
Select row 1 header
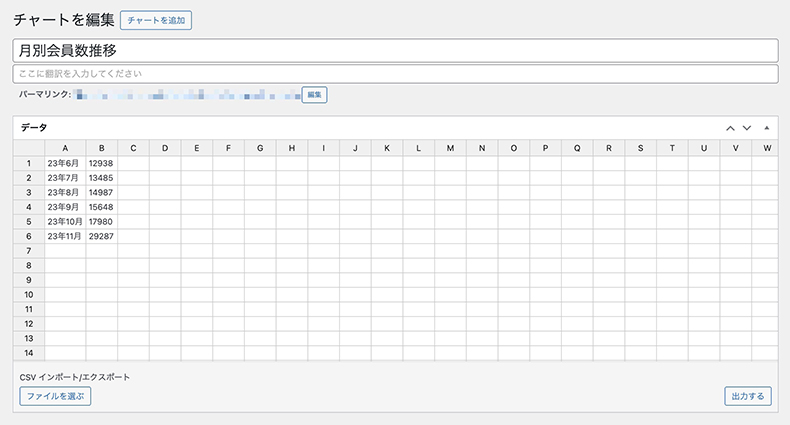pos(29,163)
